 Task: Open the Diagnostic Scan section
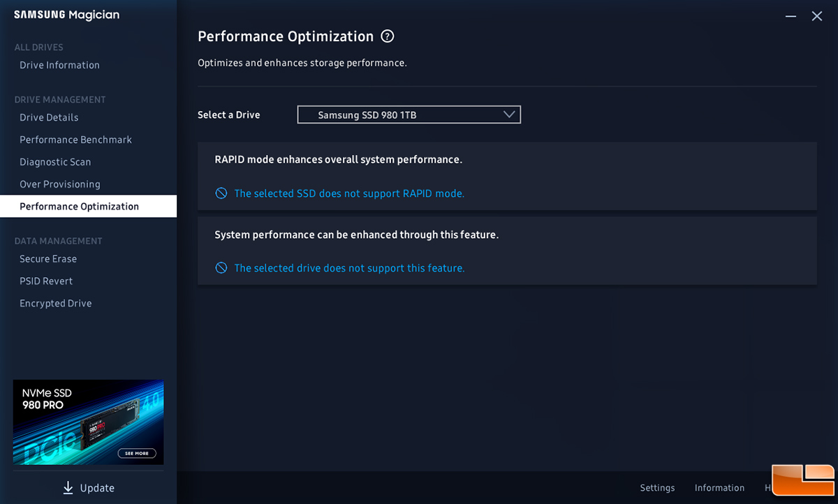55,162
